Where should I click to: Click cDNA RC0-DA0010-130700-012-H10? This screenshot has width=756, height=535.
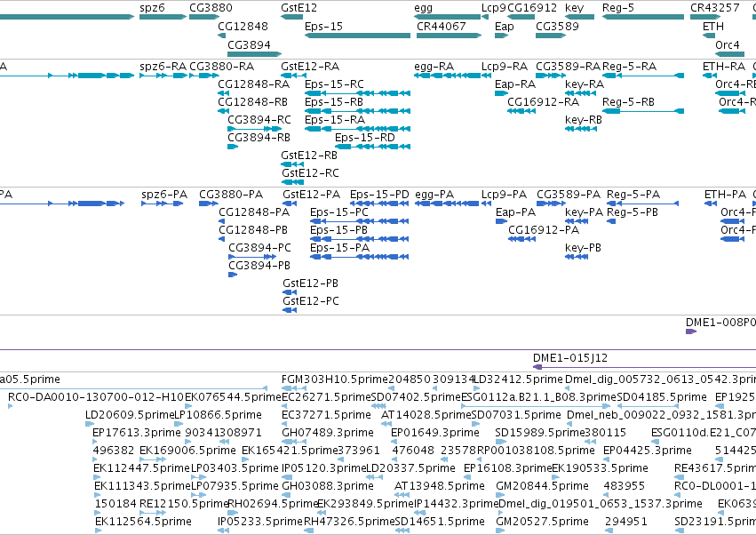point(10,406)
